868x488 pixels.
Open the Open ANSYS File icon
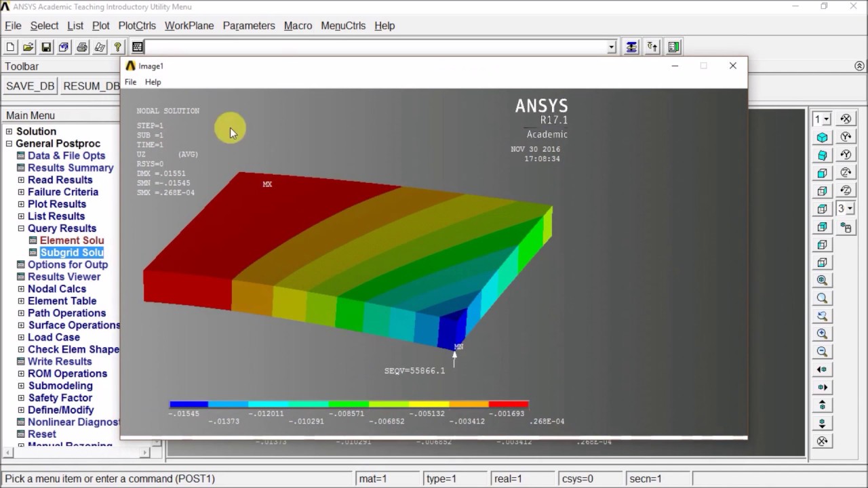[28, 47]
